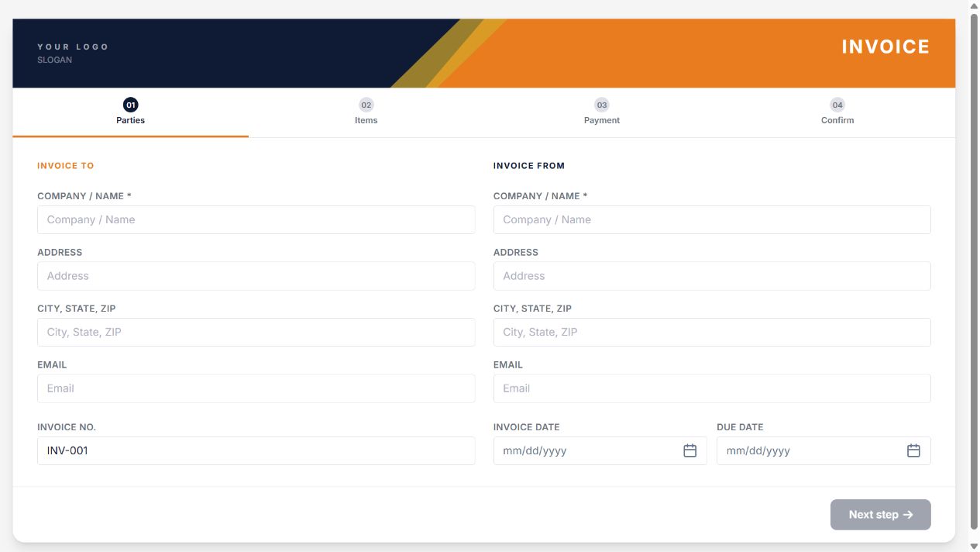Screen dimensions: 980x552
Task: Click the DUE DATE label
Action: point(740,427)
